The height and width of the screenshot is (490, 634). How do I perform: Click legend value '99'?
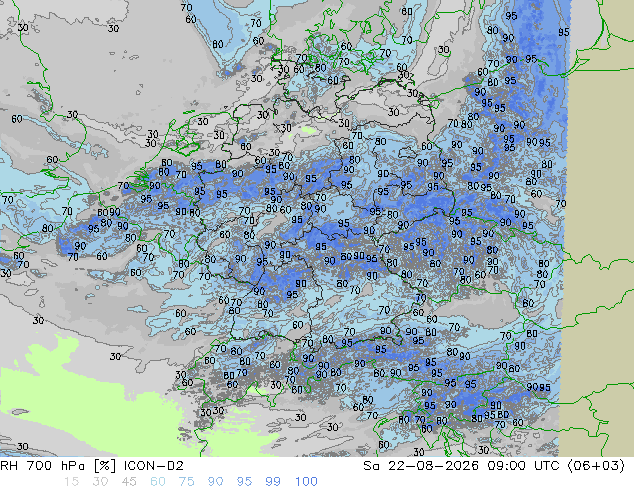point(273,482)
